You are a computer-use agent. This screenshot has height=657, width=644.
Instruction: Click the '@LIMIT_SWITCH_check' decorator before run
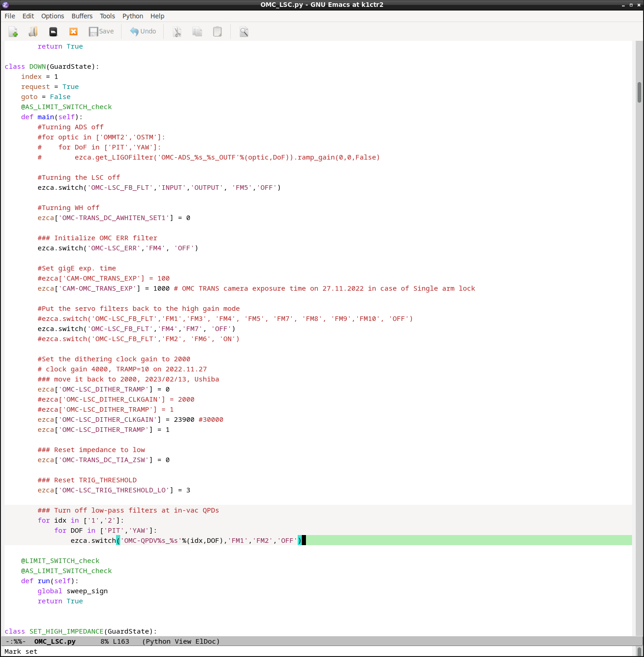[x=60, y=561]
